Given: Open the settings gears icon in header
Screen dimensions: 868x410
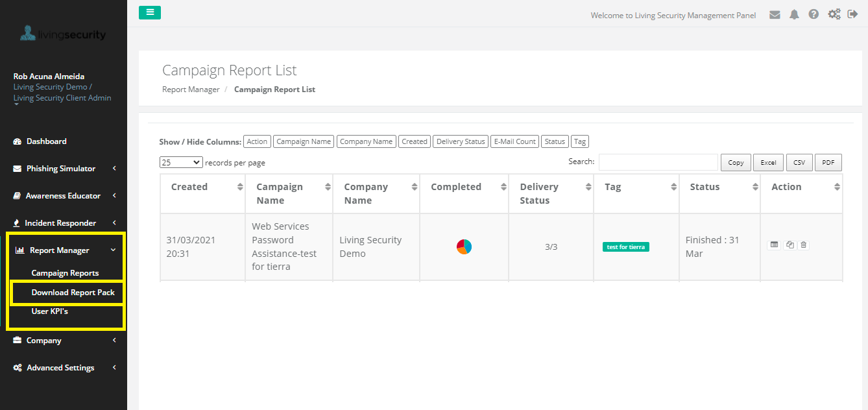Looking at the screenshot, I should pyautogui.click(x=834, y=14).
